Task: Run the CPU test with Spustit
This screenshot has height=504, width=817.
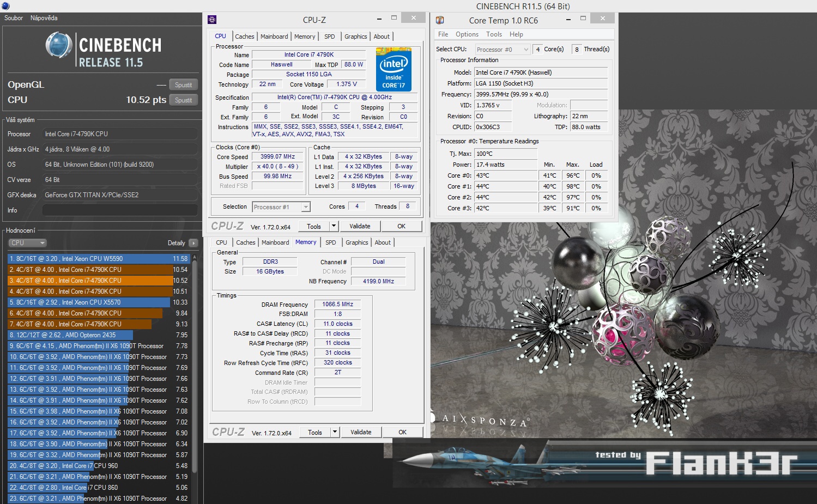Action: [x=183, y=100]
